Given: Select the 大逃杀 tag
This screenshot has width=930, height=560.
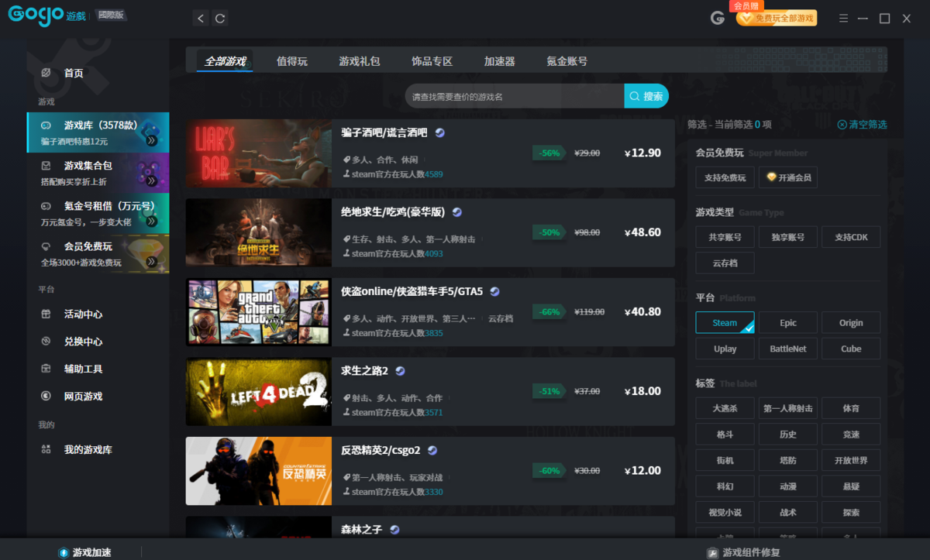Looking at the screenshot, I should pos(725,409).
